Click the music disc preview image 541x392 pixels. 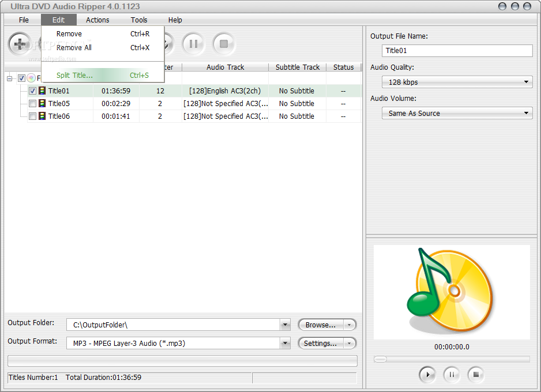pos(452,292)
